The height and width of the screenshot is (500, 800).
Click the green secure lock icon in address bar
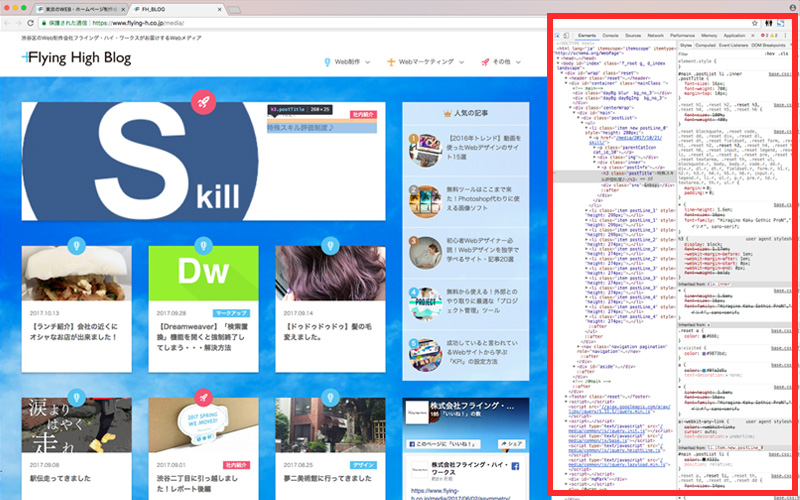44,23
